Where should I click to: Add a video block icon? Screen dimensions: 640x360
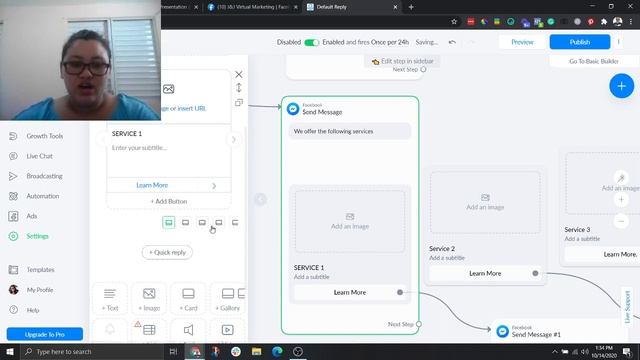[227, 330]
